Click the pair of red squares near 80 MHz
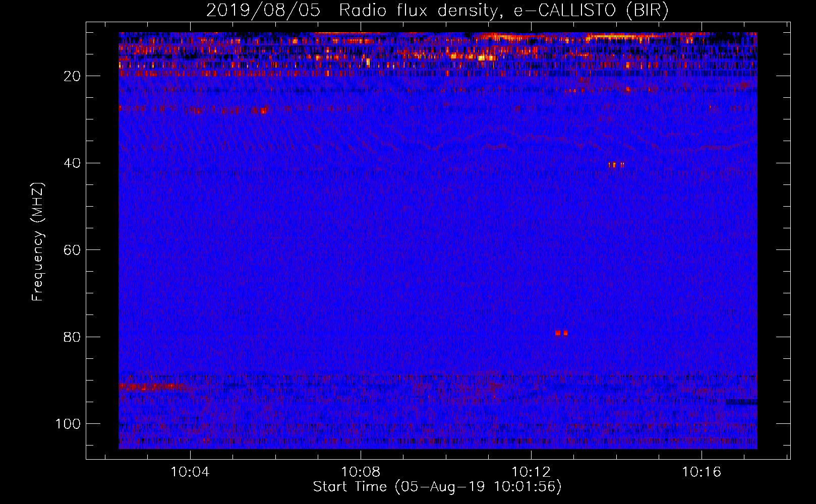This screenshot has height=504, width=816. [561, 333]
